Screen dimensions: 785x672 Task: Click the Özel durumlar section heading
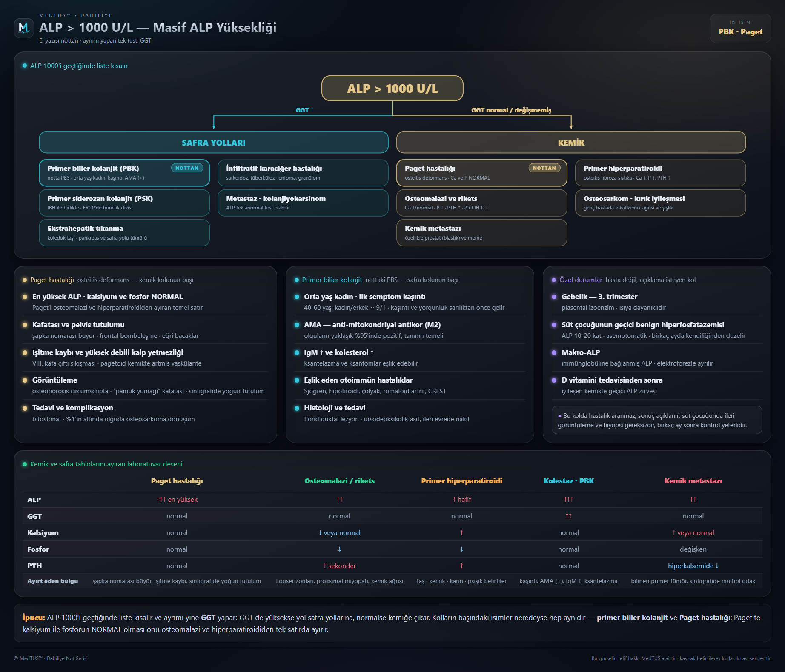(x=581, y=280)
